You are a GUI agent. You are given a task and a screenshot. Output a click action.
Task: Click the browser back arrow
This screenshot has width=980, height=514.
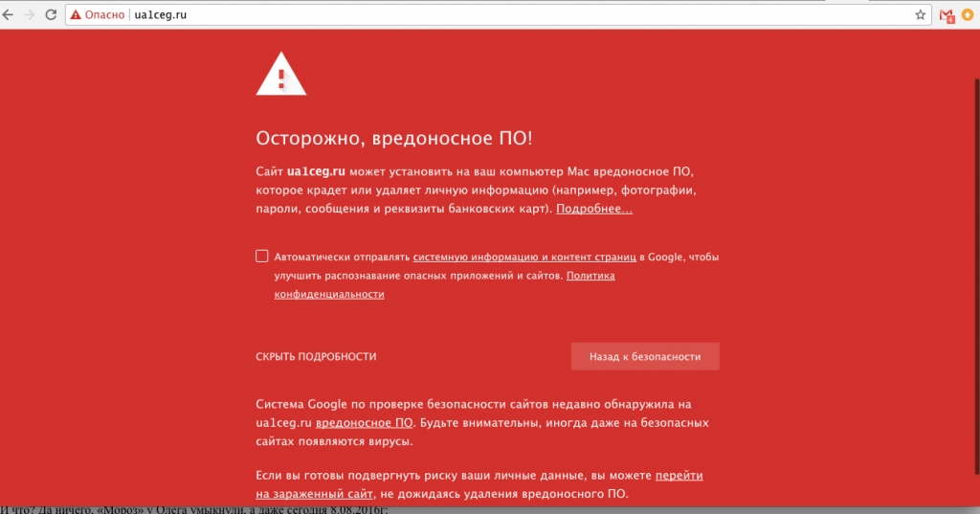(x=8, y=15)
